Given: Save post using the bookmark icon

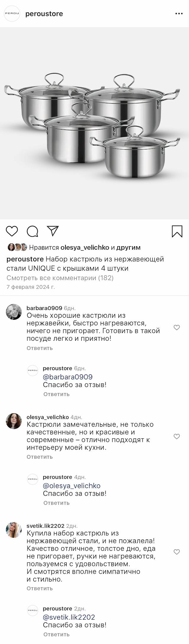Looking at the screenshot, I should [177, 231].
